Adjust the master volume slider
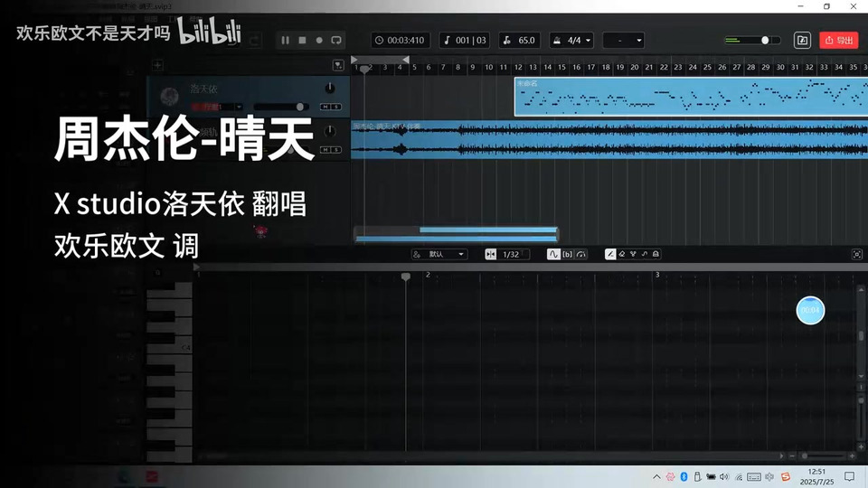Viewport: 868px width, 488px height. 752,41
